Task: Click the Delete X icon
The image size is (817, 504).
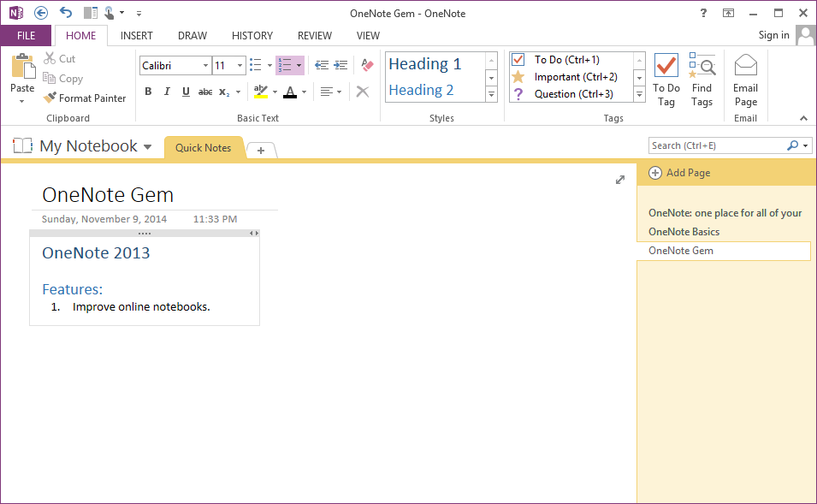Action: (363, 92)
